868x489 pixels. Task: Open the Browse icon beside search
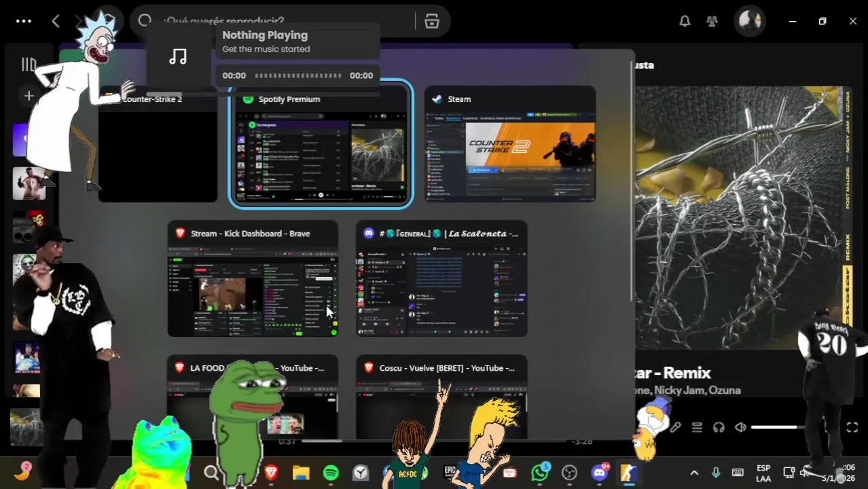click(432, 21)
